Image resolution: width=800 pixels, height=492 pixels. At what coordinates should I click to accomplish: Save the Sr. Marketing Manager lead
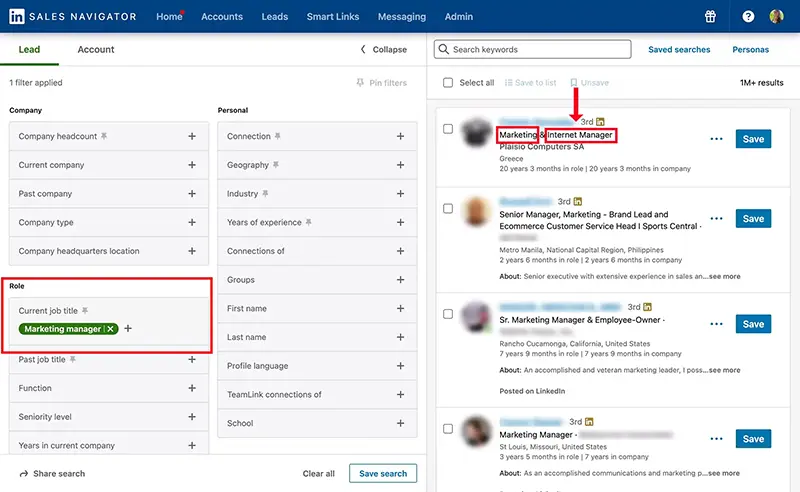(x=753, y=324)
